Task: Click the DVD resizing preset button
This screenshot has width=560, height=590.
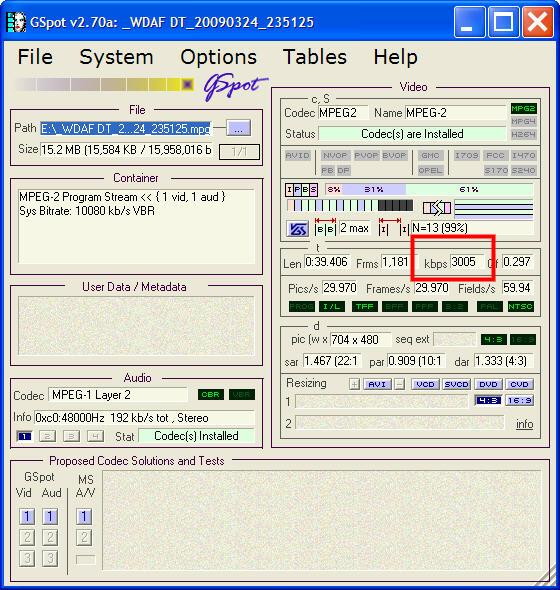Action: click(x=488, y=384)
